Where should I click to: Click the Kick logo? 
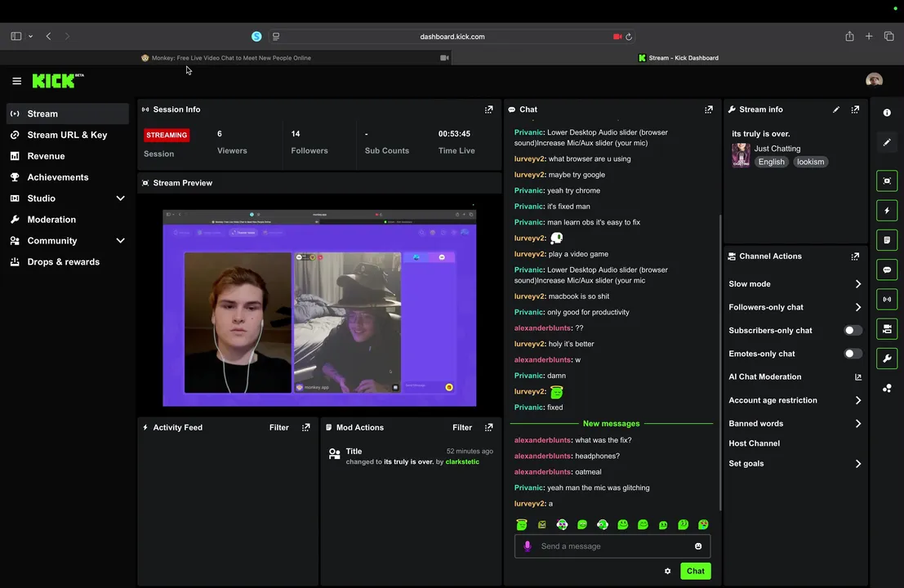click(58, 81)
